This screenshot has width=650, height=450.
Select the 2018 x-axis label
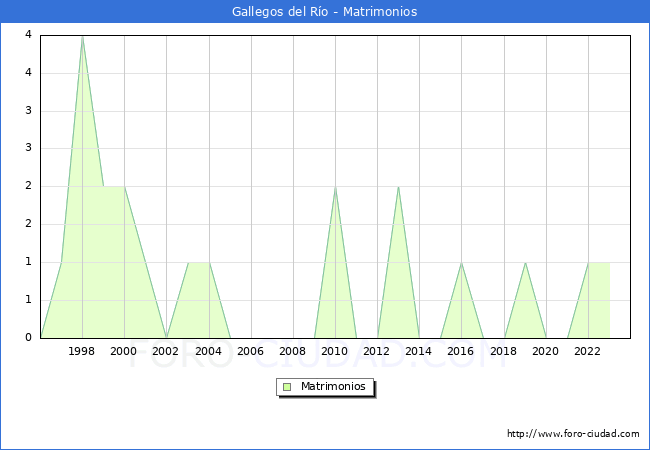click(504, 351)
